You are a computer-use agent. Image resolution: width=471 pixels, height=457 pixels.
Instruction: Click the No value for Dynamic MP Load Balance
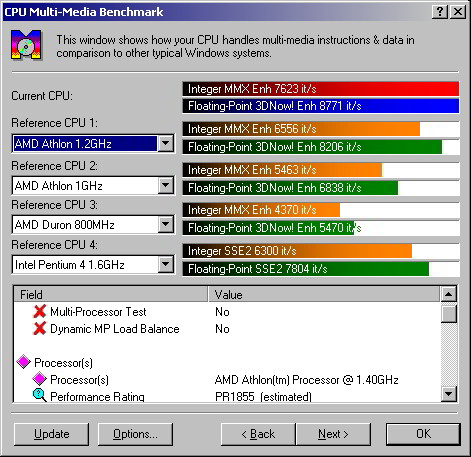222,329
